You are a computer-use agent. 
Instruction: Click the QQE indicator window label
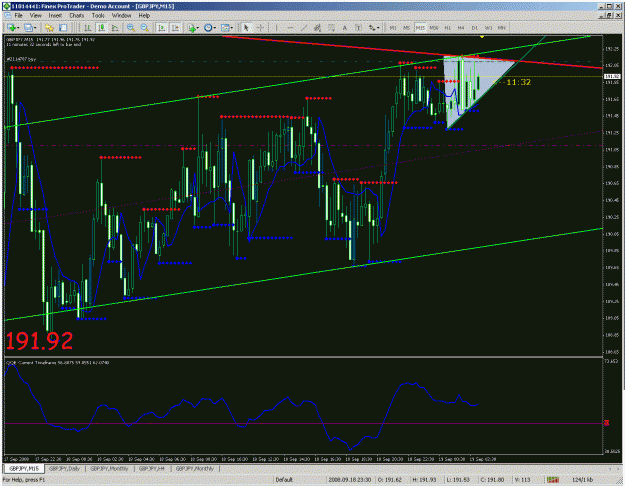[x=57, y=363]
